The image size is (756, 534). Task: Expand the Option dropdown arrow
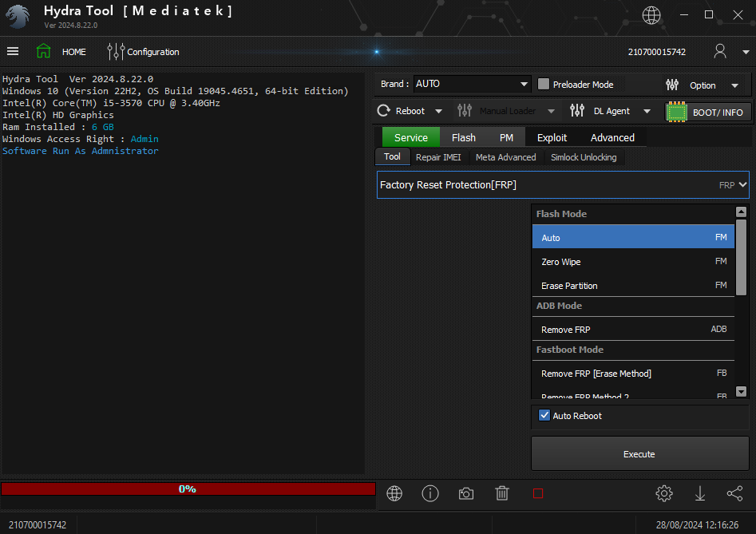[x=734, y=85]
